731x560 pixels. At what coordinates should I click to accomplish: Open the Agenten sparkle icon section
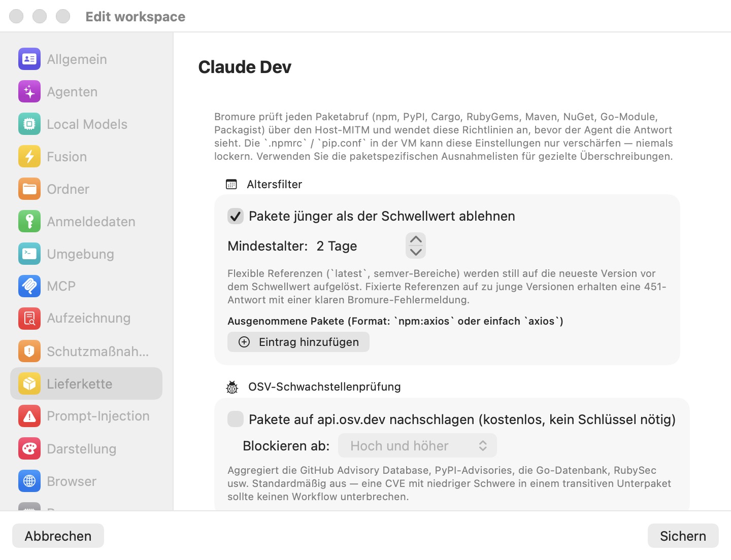point(29,92)
